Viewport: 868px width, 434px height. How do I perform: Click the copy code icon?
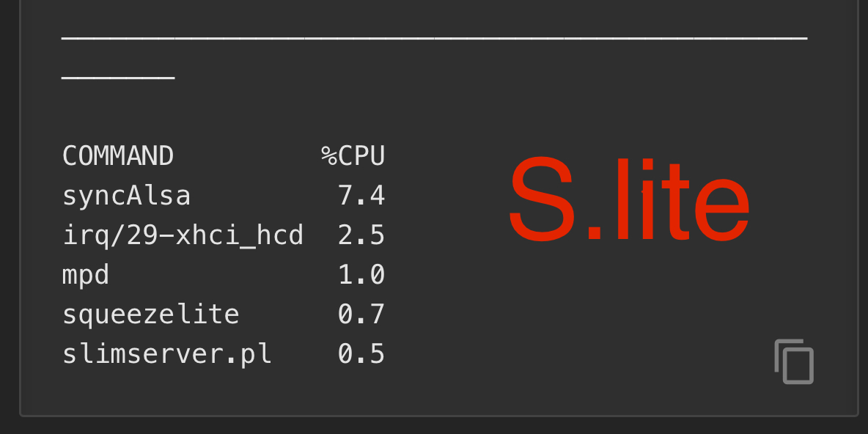[794, 361]
